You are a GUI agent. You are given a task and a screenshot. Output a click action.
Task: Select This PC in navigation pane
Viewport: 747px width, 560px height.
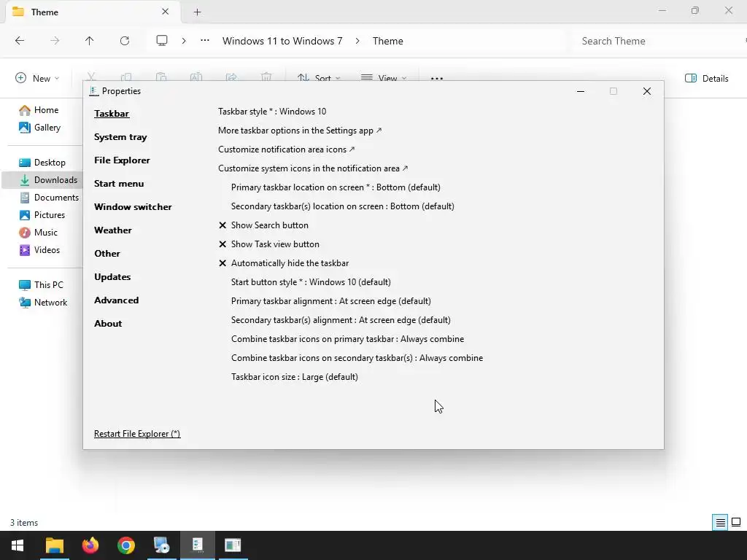(x=41, y=285)
